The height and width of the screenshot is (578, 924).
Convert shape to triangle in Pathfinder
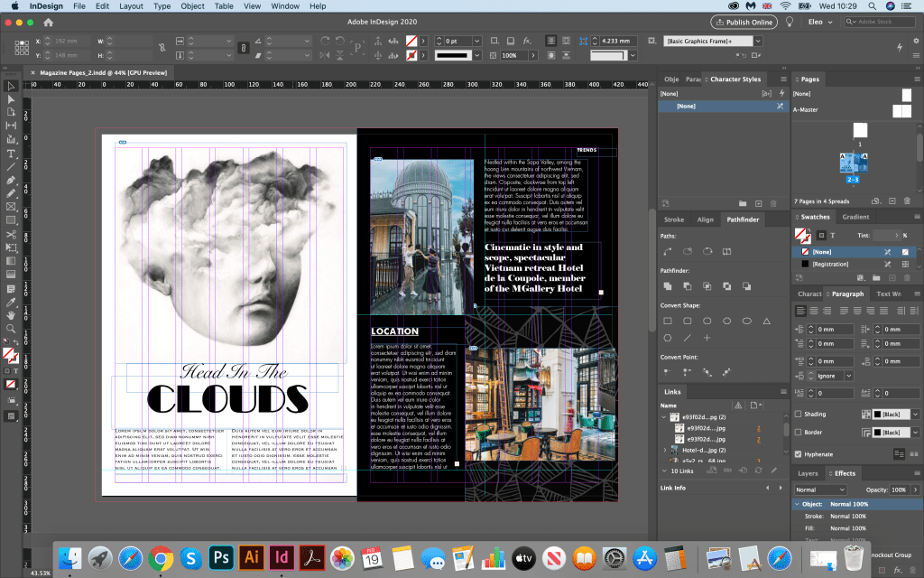(766, 321)
